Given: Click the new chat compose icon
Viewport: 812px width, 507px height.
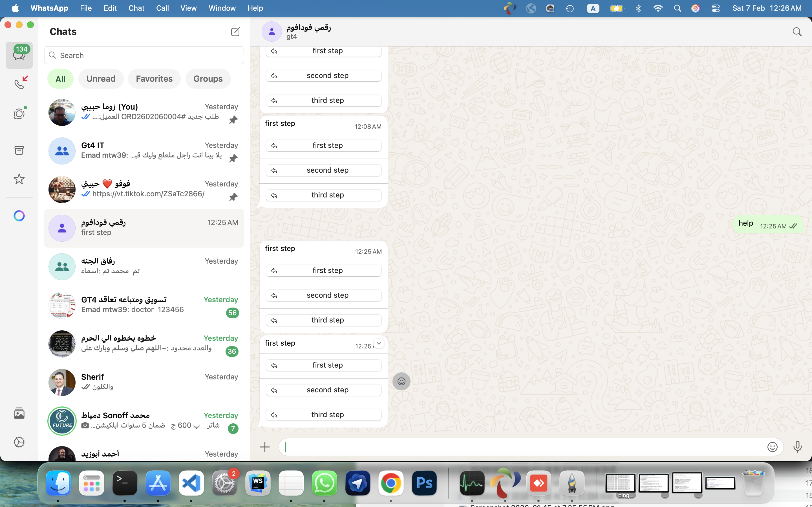Looking at the screenshot, I should (x=235, y=32).
